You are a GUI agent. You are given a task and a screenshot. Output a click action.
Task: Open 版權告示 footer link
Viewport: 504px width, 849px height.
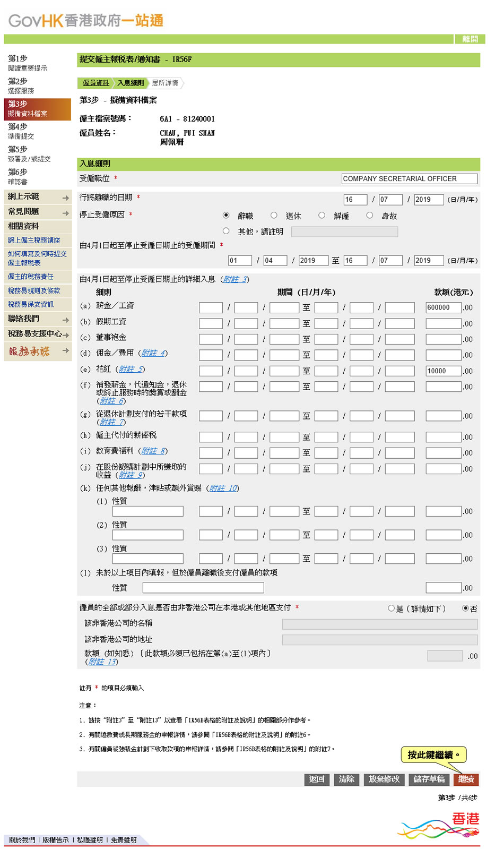[56, 840]
